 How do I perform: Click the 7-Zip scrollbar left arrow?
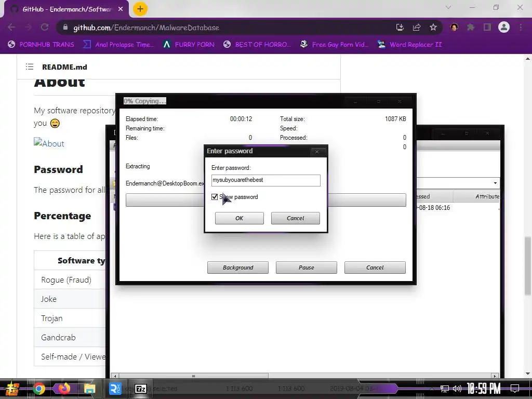click(x=115, y=376)
